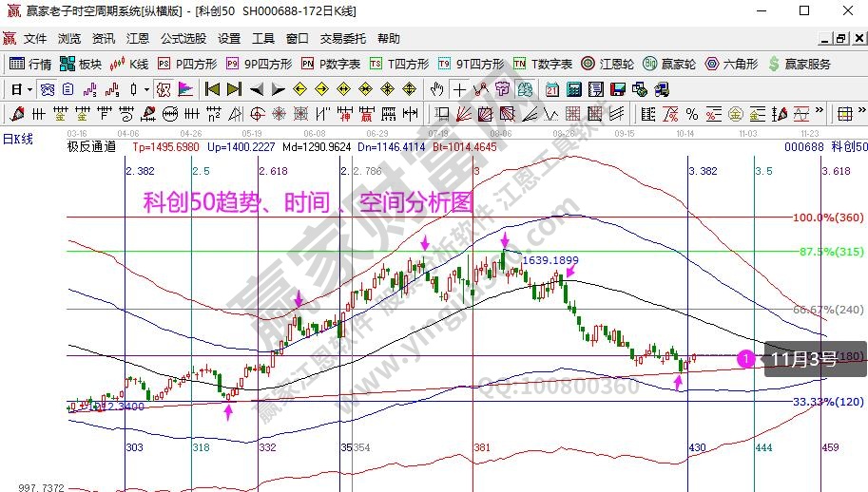Open the 赢家轮 wheel tool
Image resolution: width=868 pixels, height=492 pixels.
point(669,65)
